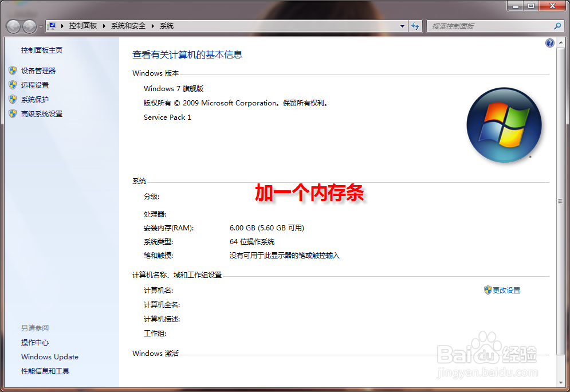Click the heading '查看有关计算机的基本信息'
Viewport: 570px width, 392px height.
click(x=187, y=54)
